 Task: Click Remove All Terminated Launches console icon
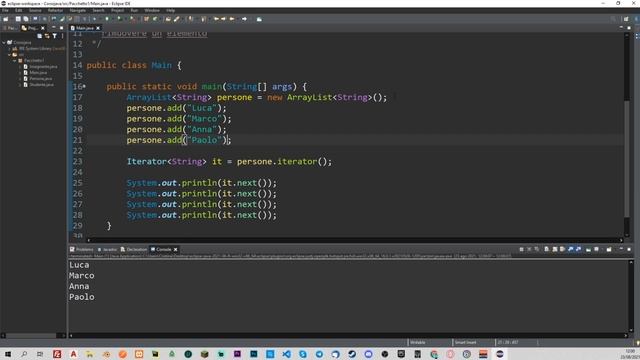click(x=536, y=249)
